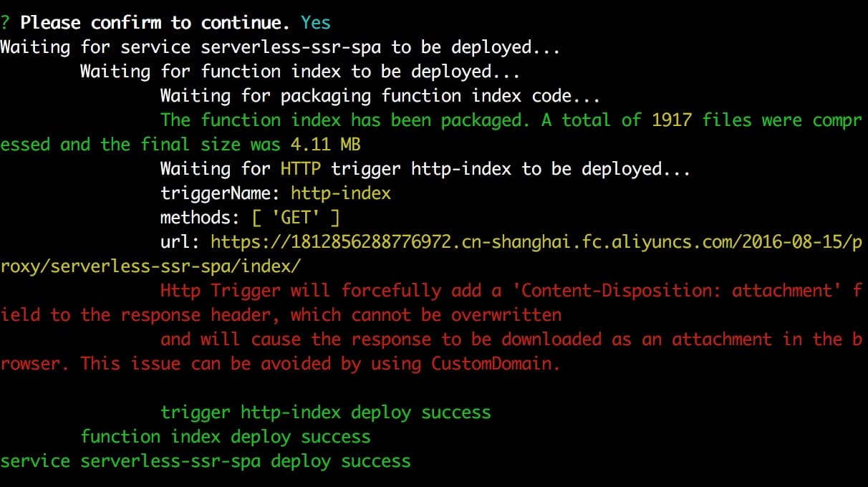
Task: Click the cyan 'Yes' confirmation answer
Action: coord(316,22)
